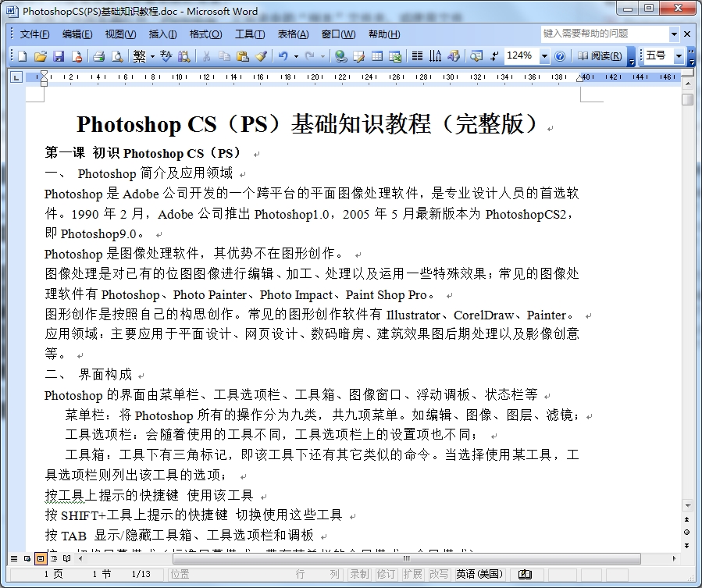Image resolution: width=702 pixels, height=588 pixels.
Task: Expand the 繁 conversion dropdown arrow
Action: (152, 56)
